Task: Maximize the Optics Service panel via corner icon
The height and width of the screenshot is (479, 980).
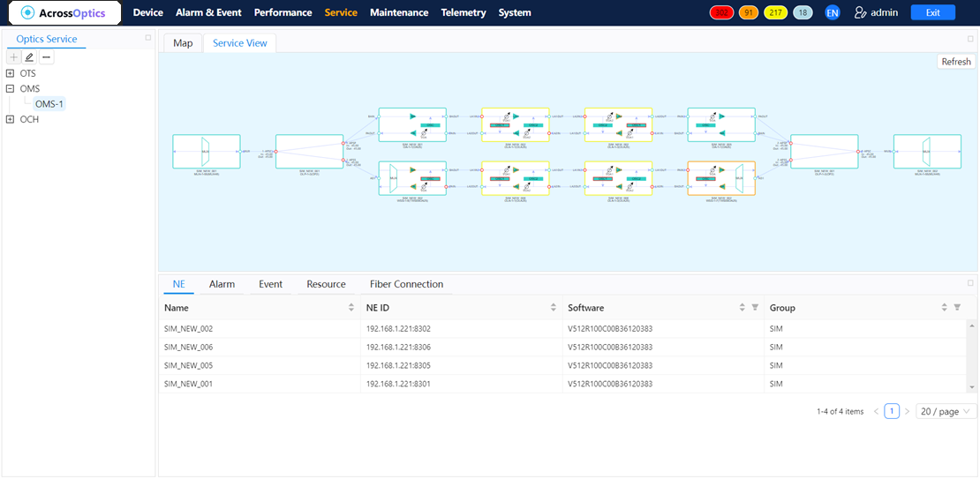Action: [148, 37]
